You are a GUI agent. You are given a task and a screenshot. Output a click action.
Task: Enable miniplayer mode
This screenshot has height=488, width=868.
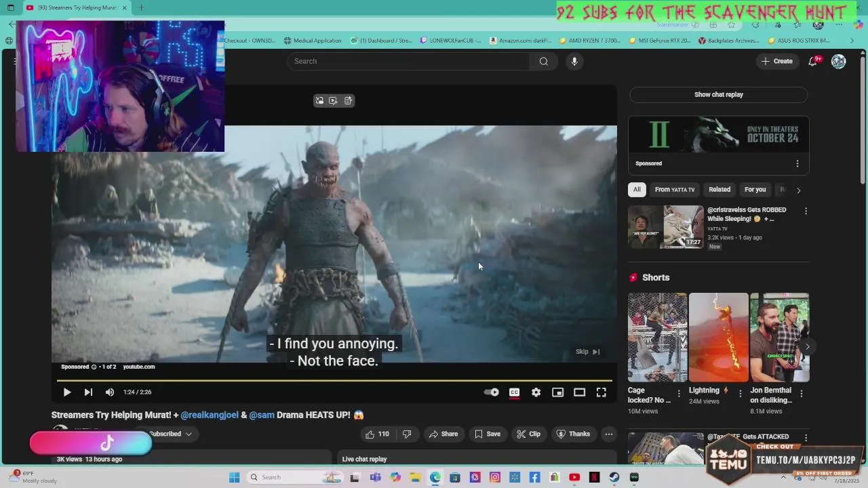pyautogui.click(x=557, y=392)
